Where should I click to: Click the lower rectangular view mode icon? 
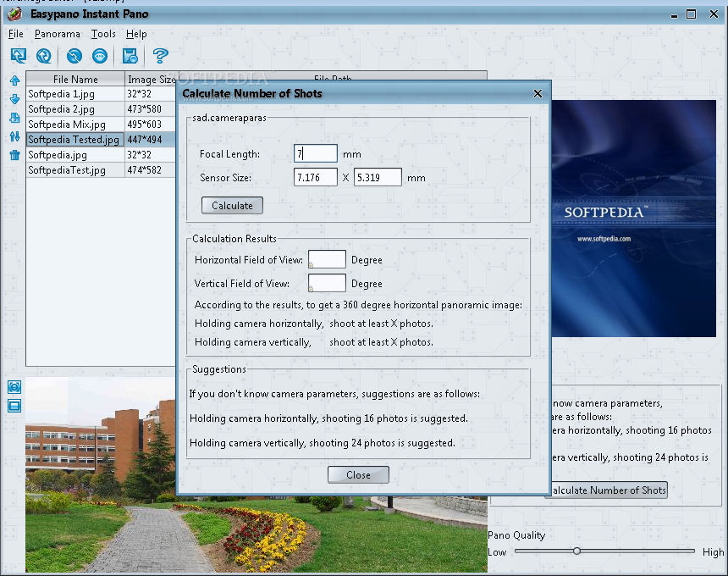click(14, 406)
